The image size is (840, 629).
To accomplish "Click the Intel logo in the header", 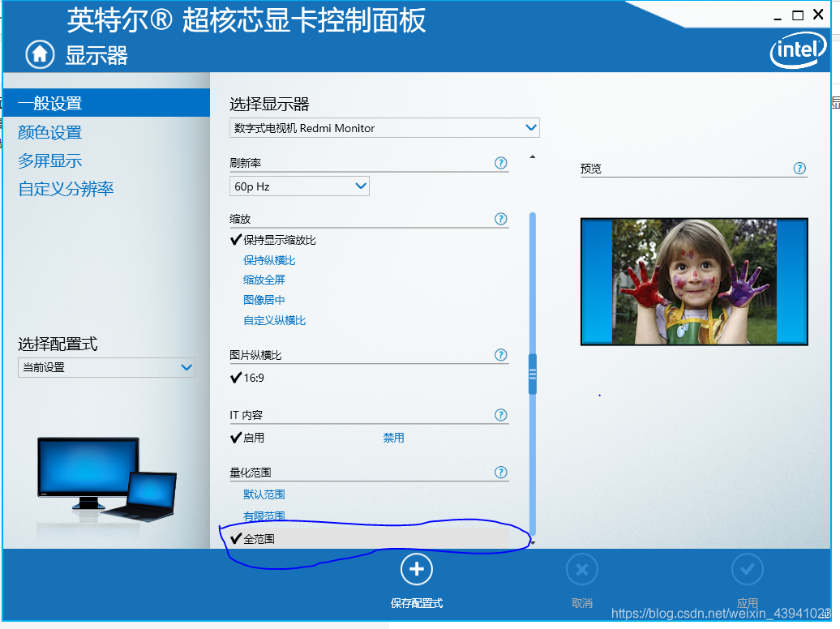I will pos(798,49).
